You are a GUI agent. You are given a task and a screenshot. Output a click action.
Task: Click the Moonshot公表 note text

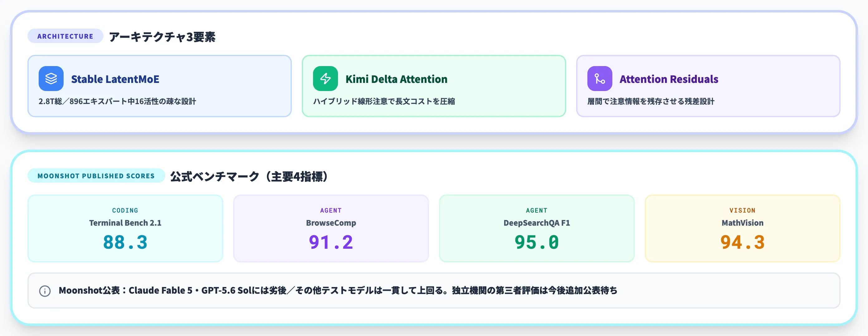pyautogui.click(x=338, y=290)
